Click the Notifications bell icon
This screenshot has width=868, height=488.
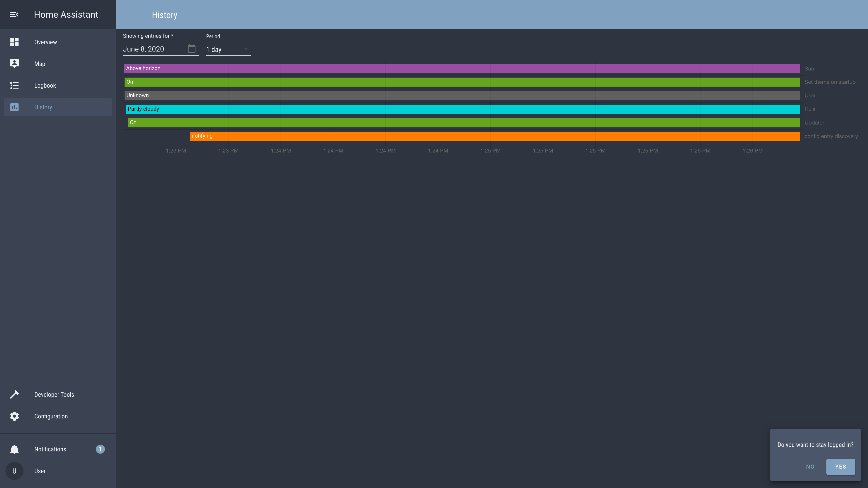click(x=14, y=449)
